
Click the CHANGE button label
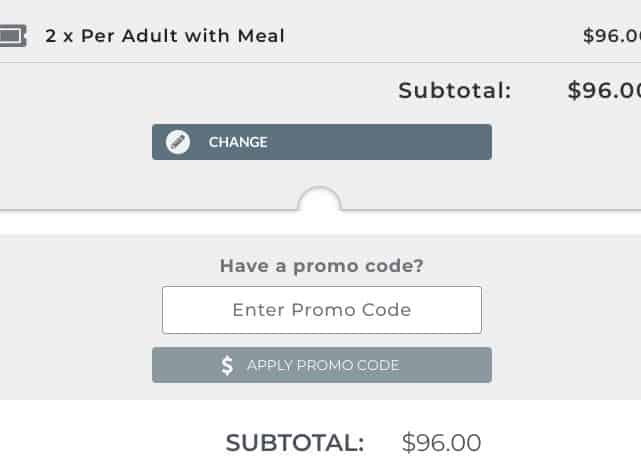click(238, 142)
